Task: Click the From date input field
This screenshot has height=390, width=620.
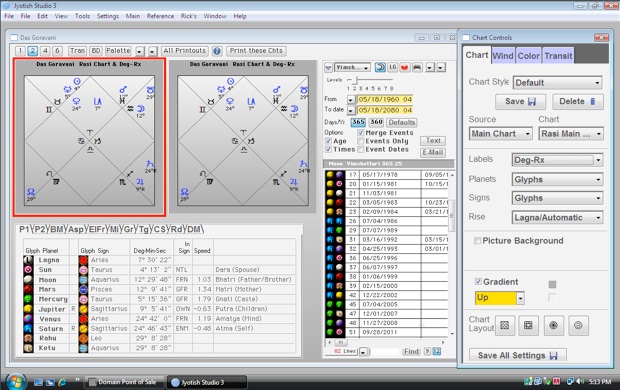Action: pyautogui.click(x=385, y=99)
